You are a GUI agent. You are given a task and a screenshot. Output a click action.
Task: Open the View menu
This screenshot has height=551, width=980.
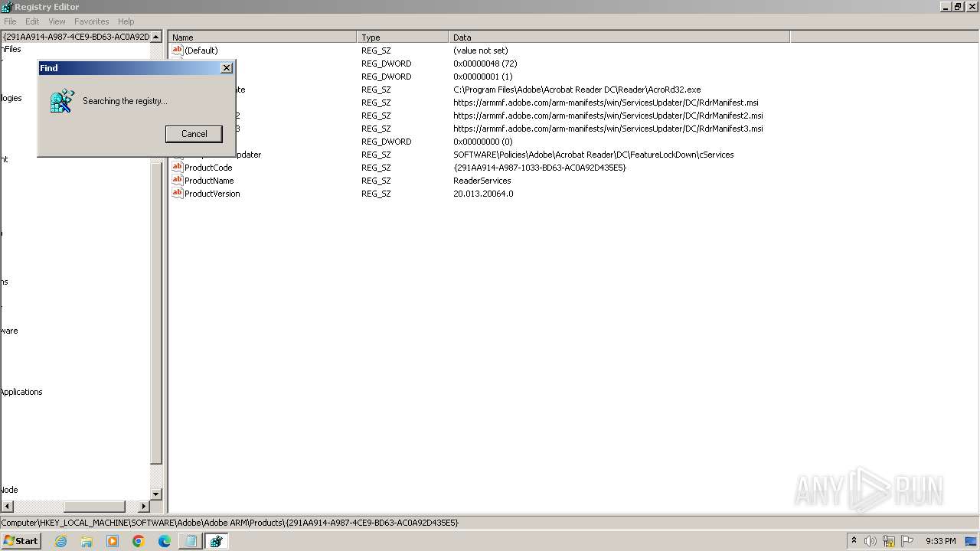pyautogui.click(x=57, y=21)
